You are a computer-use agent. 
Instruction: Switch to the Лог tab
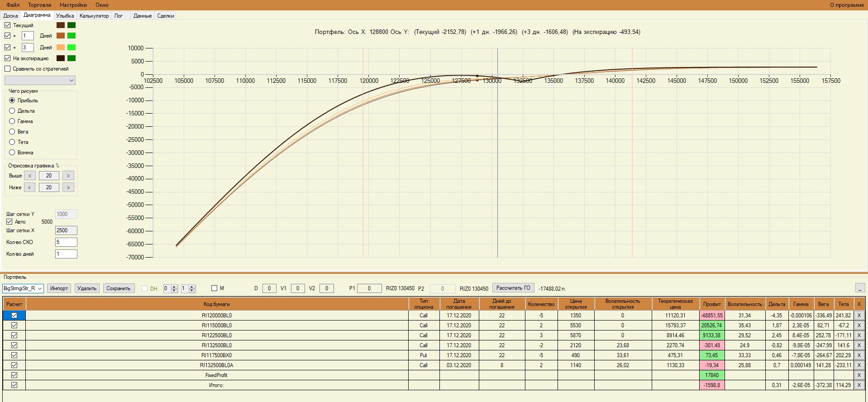119,16
